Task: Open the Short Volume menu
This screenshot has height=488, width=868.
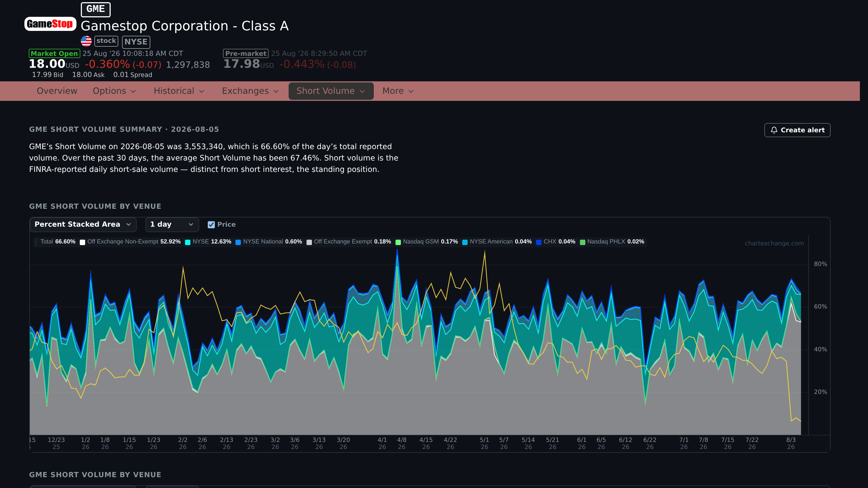Action: (331, 91)
